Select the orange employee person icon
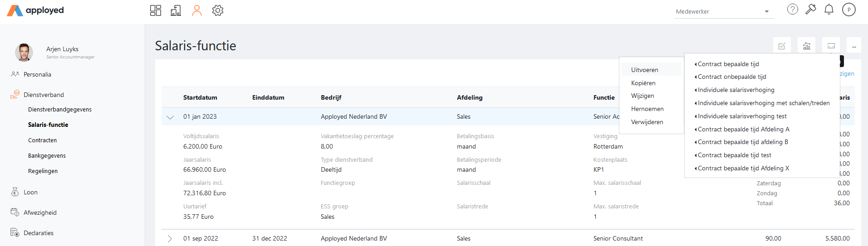 (x=196, y=10)
